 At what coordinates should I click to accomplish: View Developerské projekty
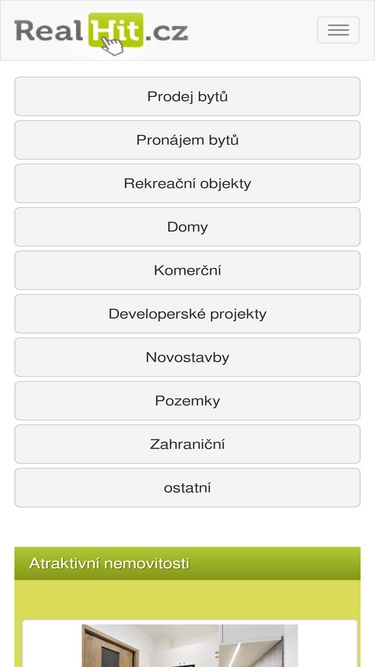pyautogui.click(x=188, y=314)
